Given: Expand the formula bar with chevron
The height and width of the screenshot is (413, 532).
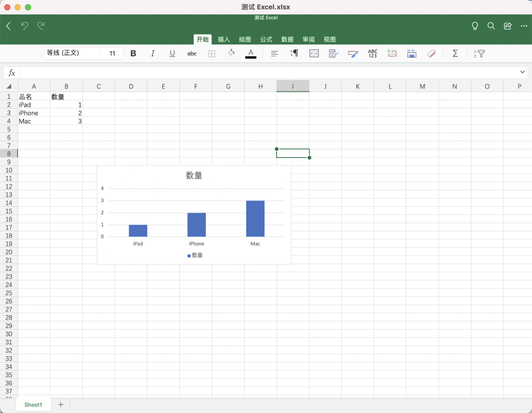Looking at the screenshot, I should tap(522, 72).
